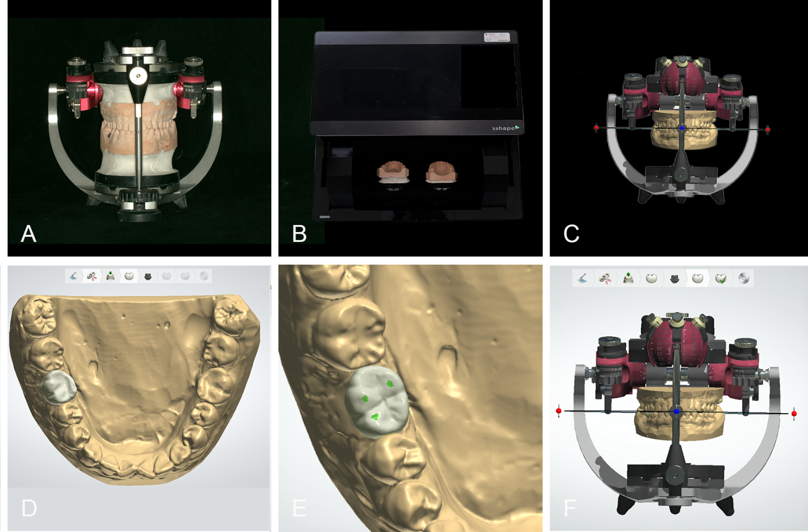Click the first crown anatomy step in panel F
This screenshot has width=808, height=532.
pyautogui.click(x=651, y=278)
